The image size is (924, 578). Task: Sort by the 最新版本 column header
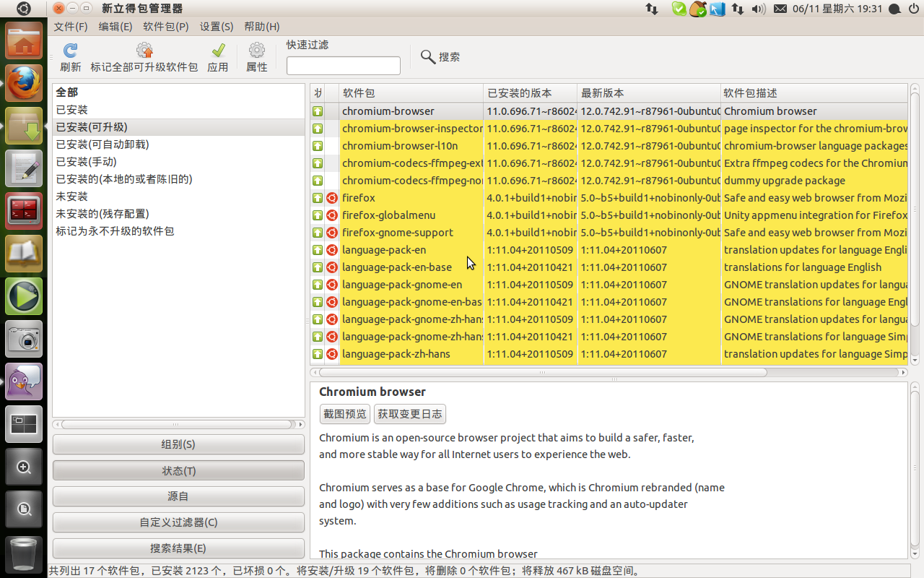(649, 93)
